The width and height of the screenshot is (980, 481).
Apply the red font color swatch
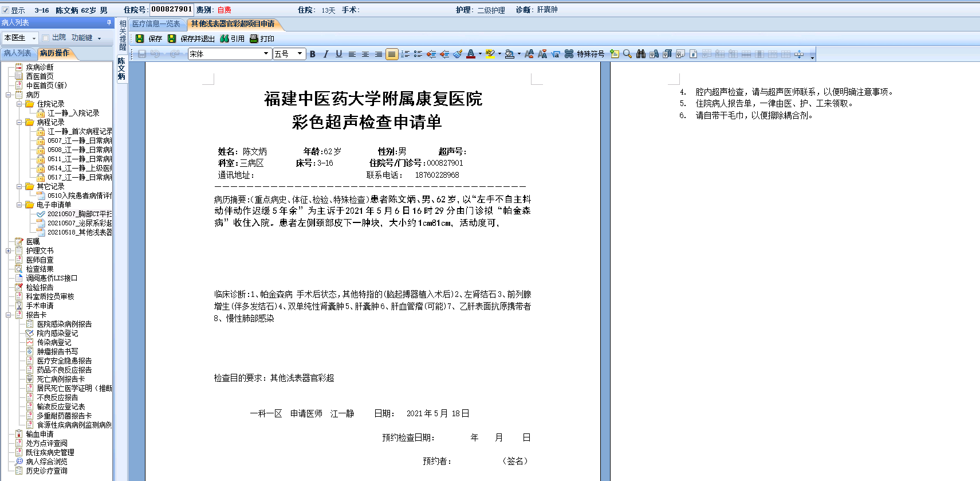471,54
